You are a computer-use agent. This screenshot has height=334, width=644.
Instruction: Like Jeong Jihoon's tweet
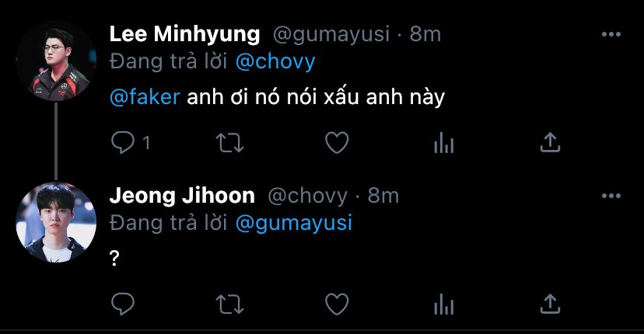tap(337, 304)
